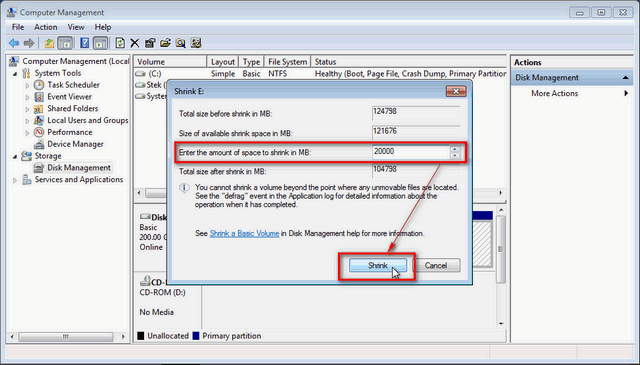The image size is (640, 365).
Task: Click More Actions in Actions pane
Action: (x=554, y=93)
